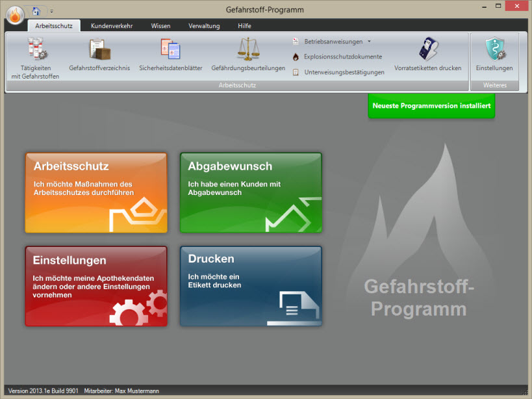Close the Gefahrstoff-Programm window

coord(516,6)
